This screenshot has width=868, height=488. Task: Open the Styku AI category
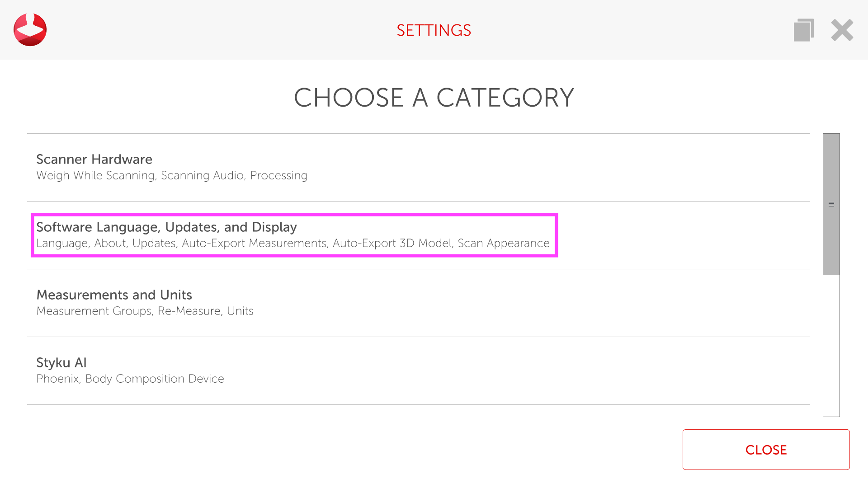(x=61, y=363)
